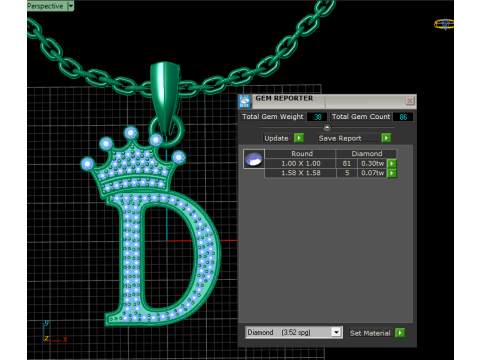Run Update with green arrow

(x=299, y=138)
